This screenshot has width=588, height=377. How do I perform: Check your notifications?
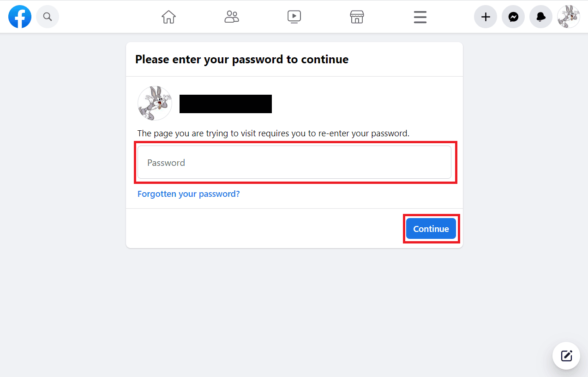point(540,17)
